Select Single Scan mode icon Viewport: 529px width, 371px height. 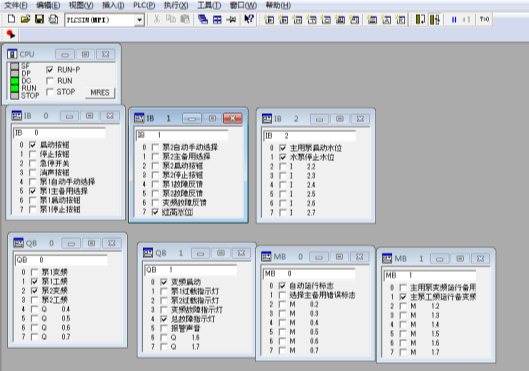[x=420, y=19]
